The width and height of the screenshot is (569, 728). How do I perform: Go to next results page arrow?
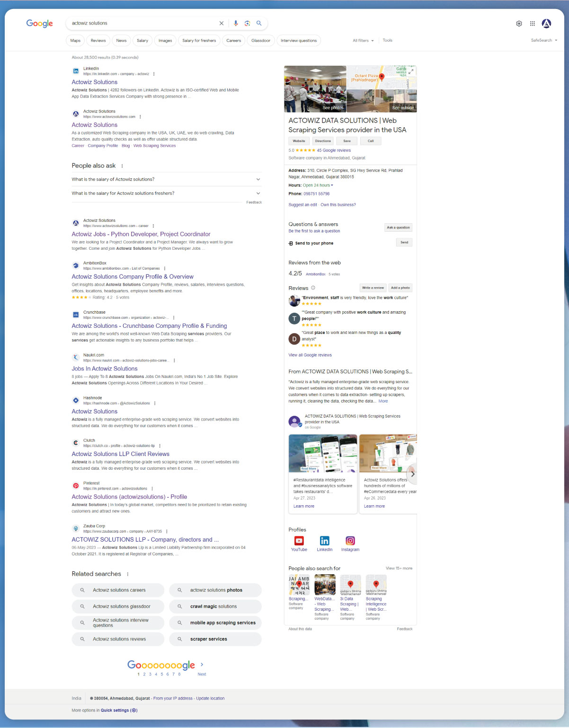[202, 665]
